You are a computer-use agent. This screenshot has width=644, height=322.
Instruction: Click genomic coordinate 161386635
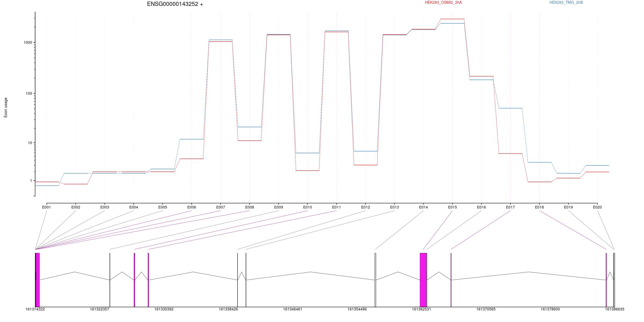point(615,309)
